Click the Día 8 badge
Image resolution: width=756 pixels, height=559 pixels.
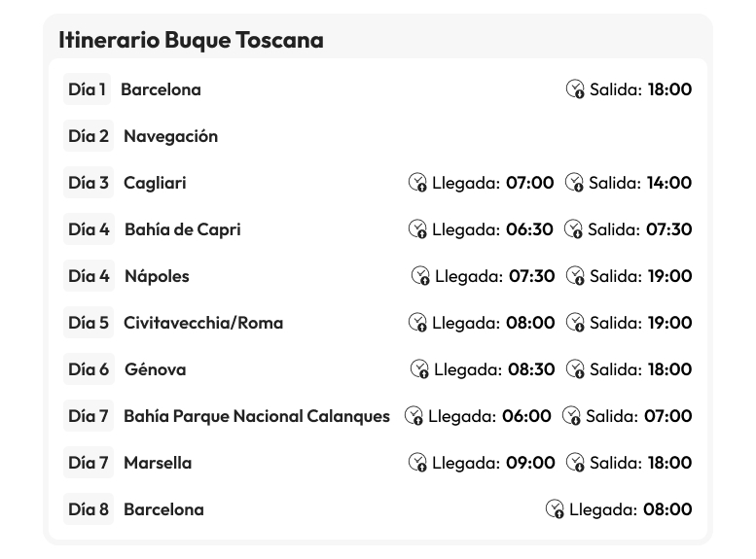click(x=88, y=509)
